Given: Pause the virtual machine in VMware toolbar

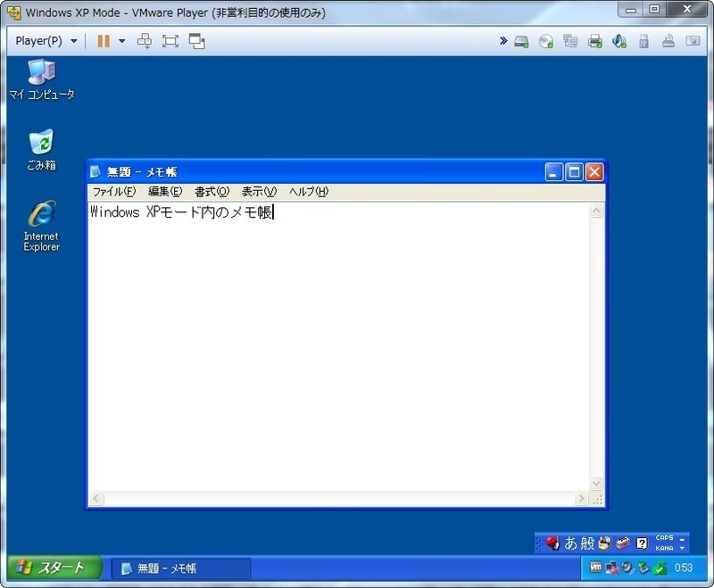Looking at the screenshot, I should tap(104, 41).
